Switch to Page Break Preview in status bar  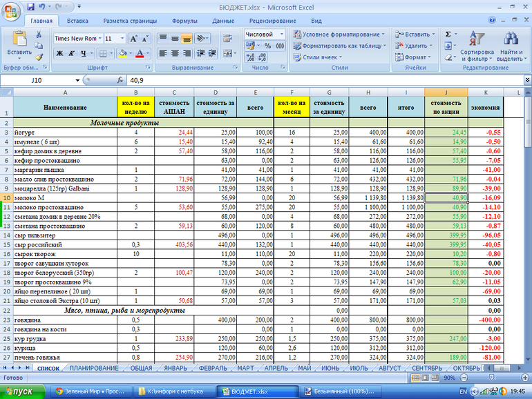[435, 378]
